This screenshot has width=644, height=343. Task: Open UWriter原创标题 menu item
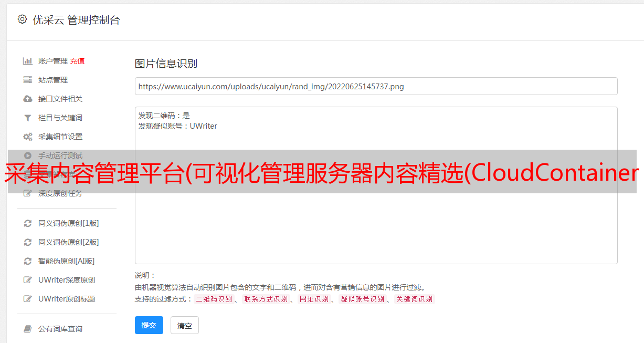pos(67,299)
